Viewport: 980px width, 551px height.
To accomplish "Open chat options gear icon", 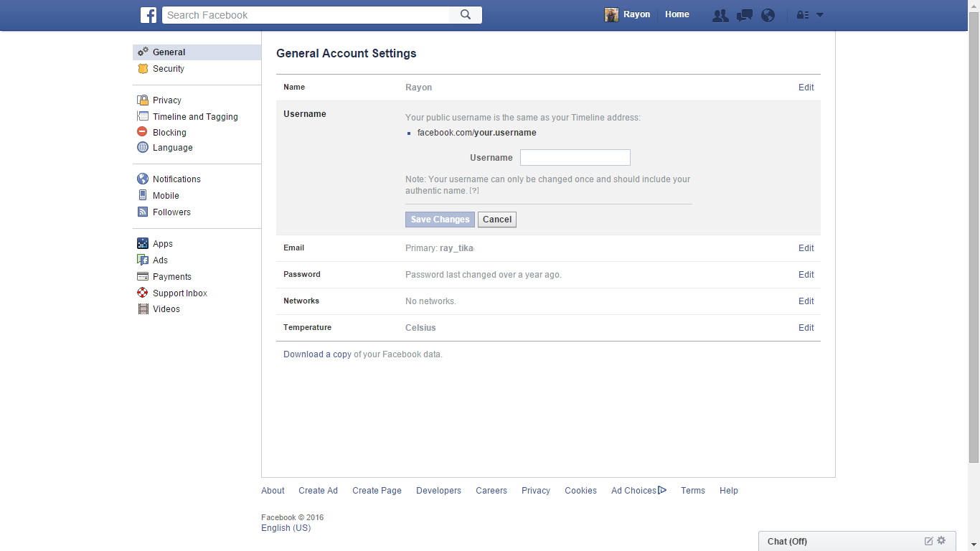I will pyautogui.click(x=941, y=541).
